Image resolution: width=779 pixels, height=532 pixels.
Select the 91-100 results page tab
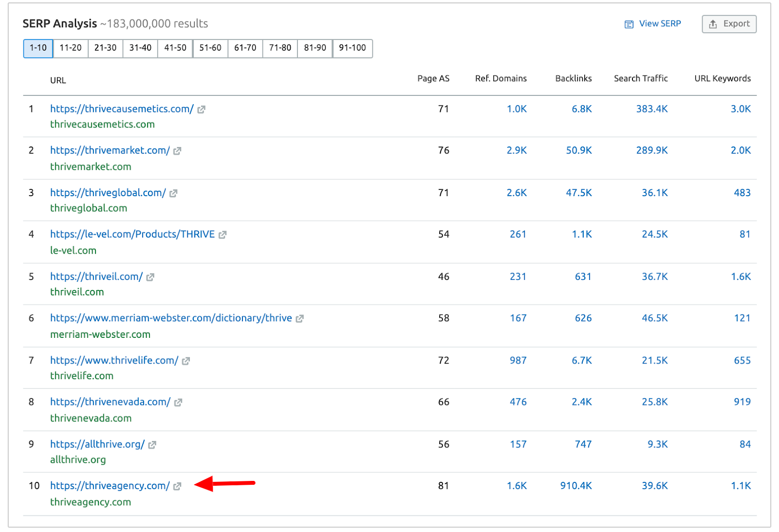352,48
